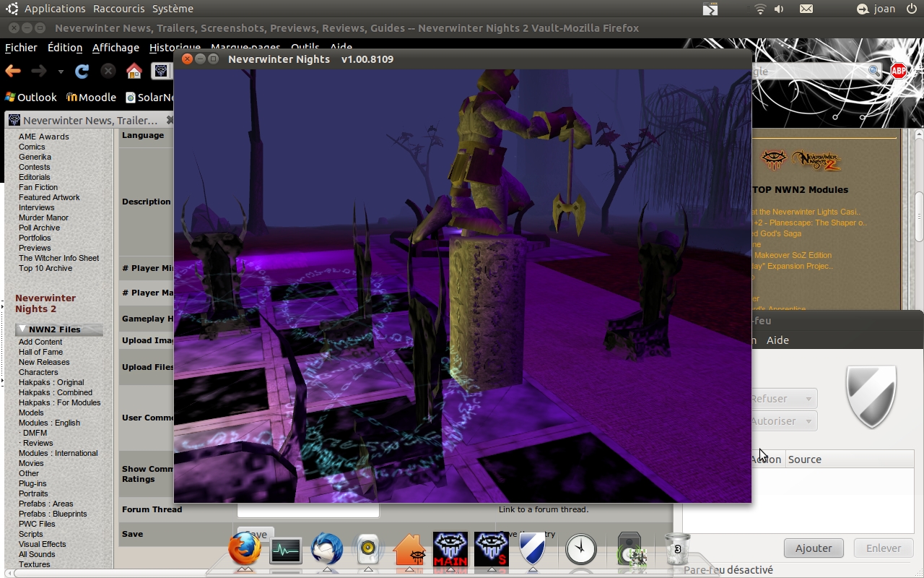This screenshot has height=578, width=924.
Task: Open the Adblock Plus ABP icon
Action: 899,71
